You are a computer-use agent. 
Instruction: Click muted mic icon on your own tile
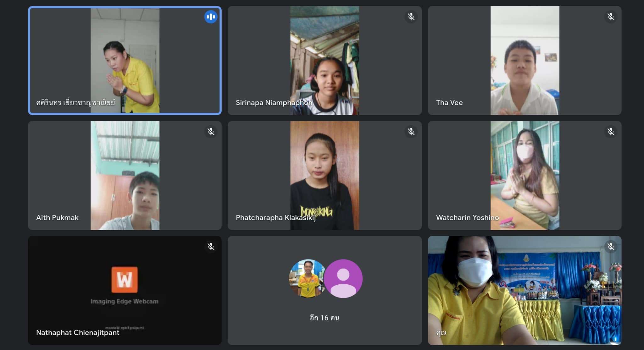click(611, 247)
